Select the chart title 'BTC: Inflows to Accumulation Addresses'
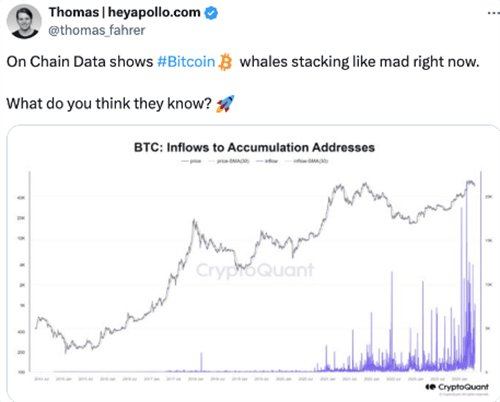Image resolution: width=500 pixels, height=402 pixels. pos(254,147)
